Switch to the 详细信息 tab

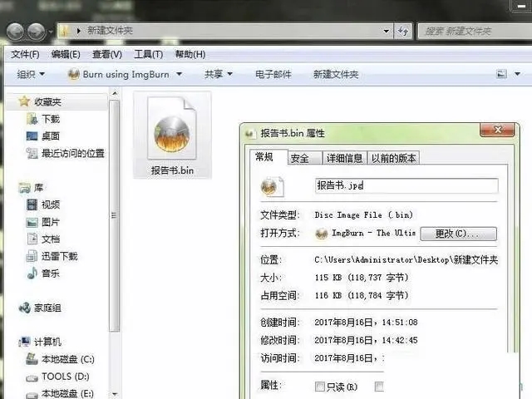pyautogui.click(x=345, y=158)
